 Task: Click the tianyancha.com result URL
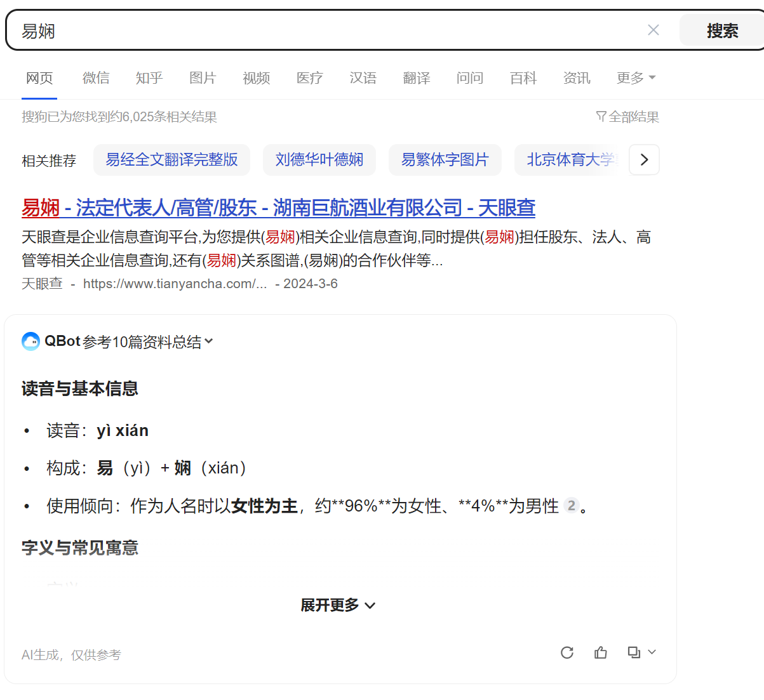click(175, 284)
